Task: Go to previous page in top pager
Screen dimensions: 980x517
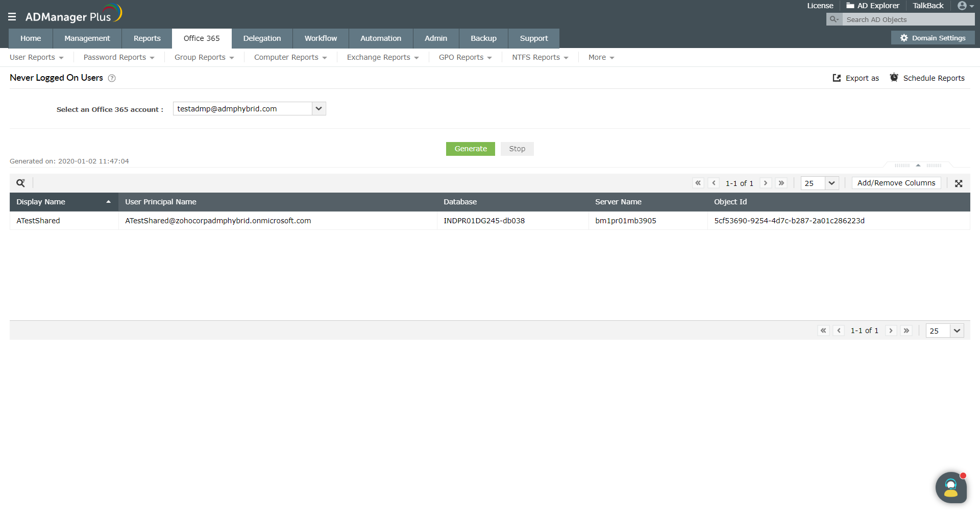Action: point(714,183)
